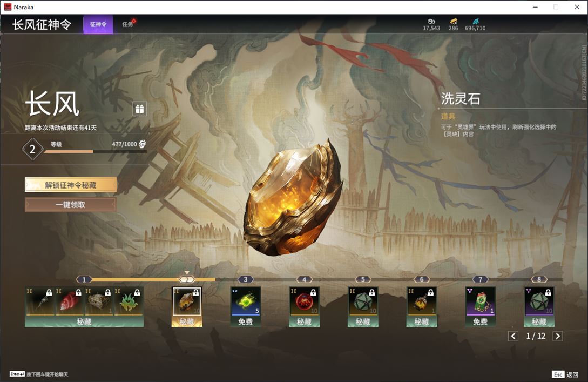Open the gift box icon beside 长风
Screen dimensions: 588x382
click(x=139, y=109)
